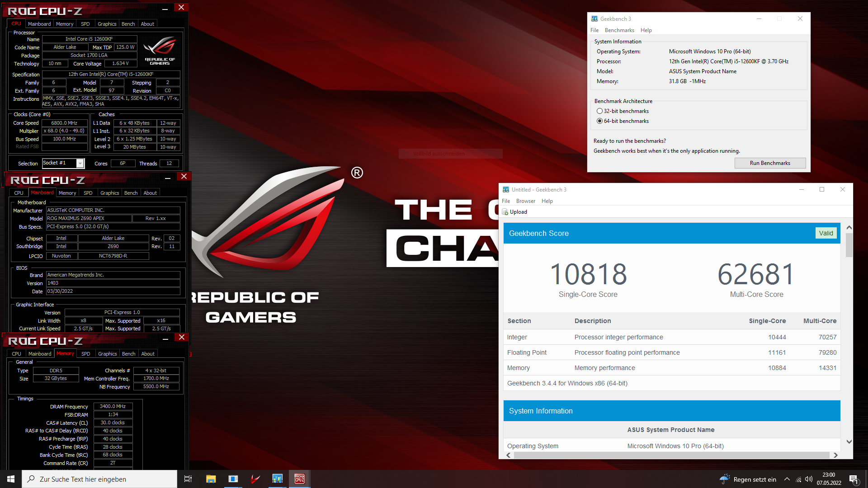Open notification center icon

[x=854, y=479]
